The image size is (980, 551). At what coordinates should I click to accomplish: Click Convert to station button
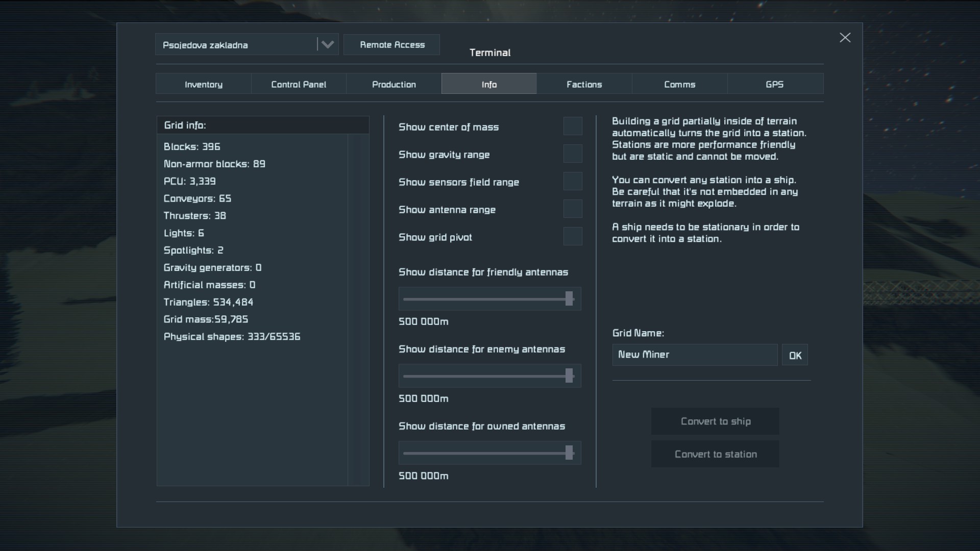(715, 454)
